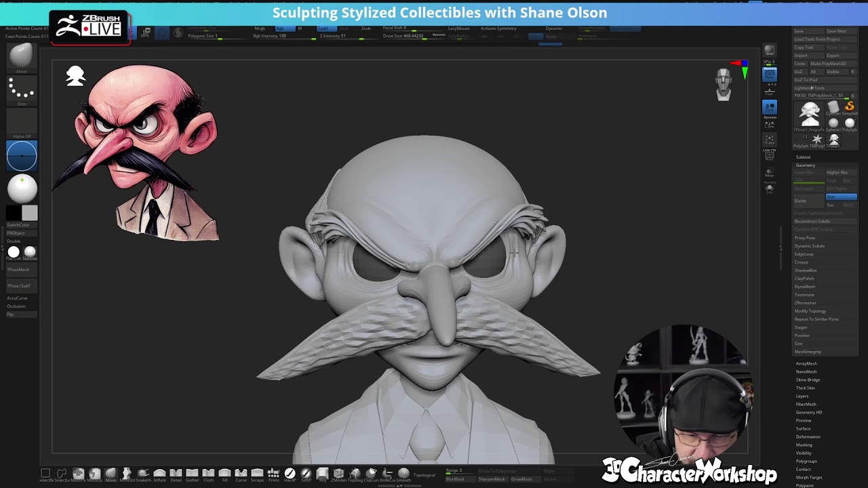
Task: Select the Scrape brush
Action: [x=257, y=474]
